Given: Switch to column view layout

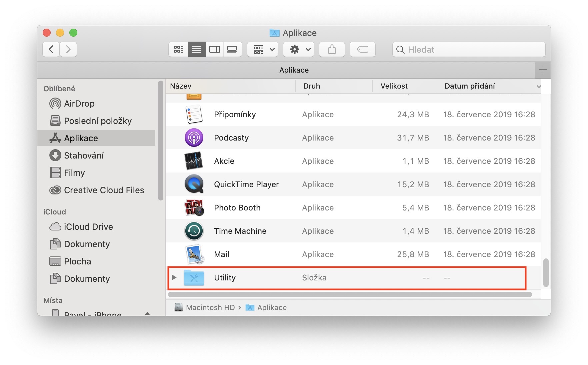Looking at the screenshot, I should tap(214, 50).
